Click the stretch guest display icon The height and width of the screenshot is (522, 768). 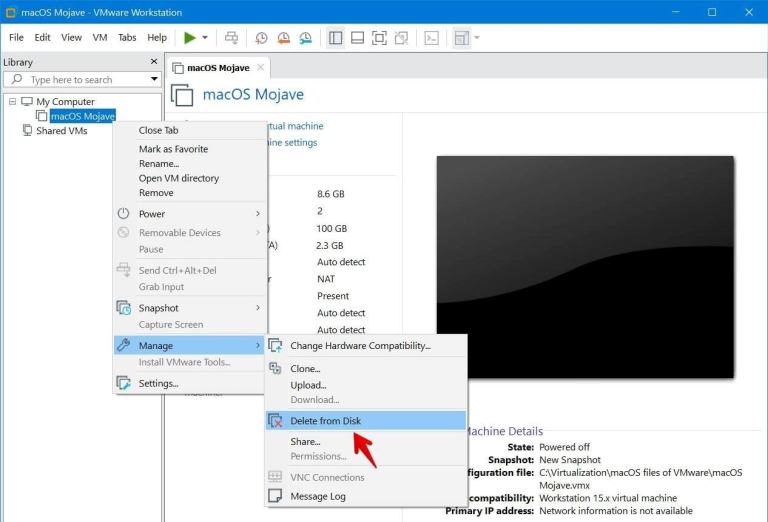(461, 38)
